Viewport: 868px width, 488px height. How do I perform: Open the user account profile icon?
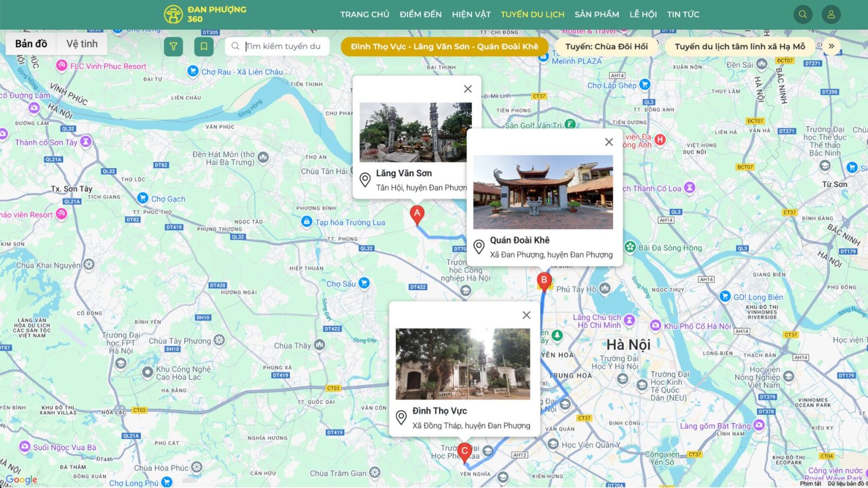(831, 15)
